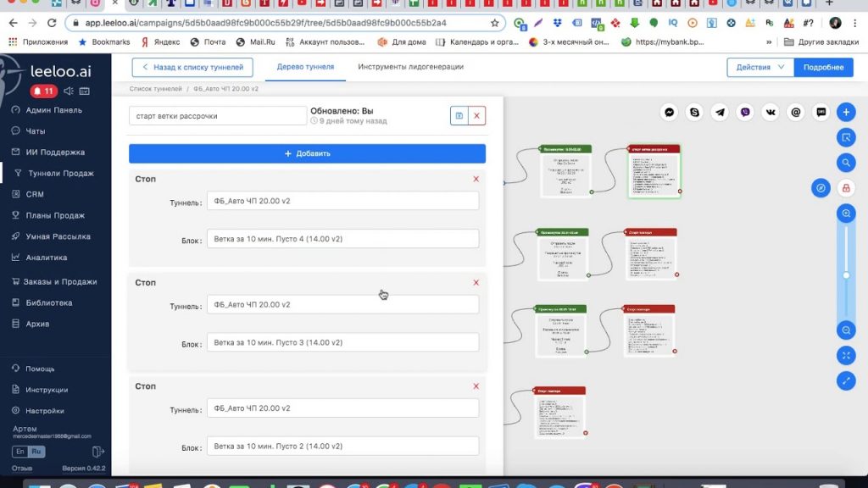868x488 pixels.
Task: Open Блок dropdown showing Пусто 4
Action: tap(342, 239)
